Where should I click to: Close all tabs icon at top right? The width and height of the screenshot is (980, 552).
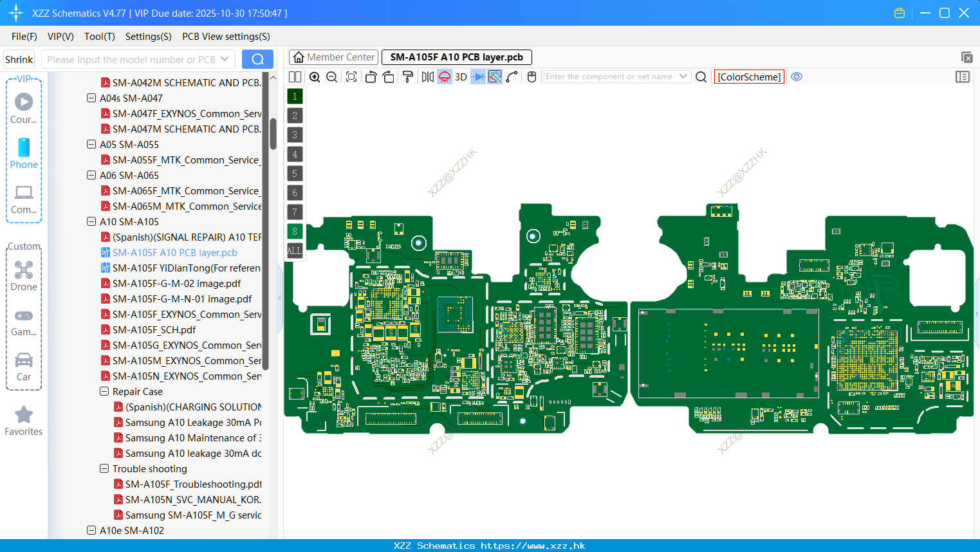click(966, 57)
